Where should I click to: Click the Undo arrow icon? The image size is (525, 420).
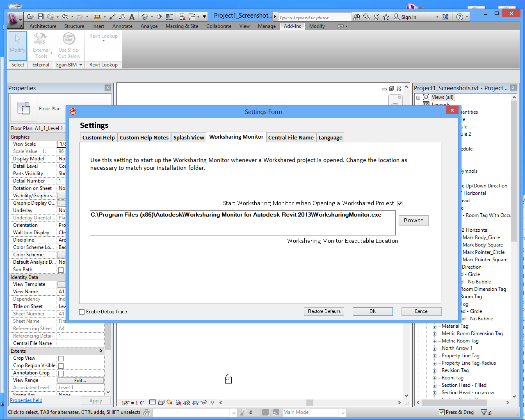(65, 17)
